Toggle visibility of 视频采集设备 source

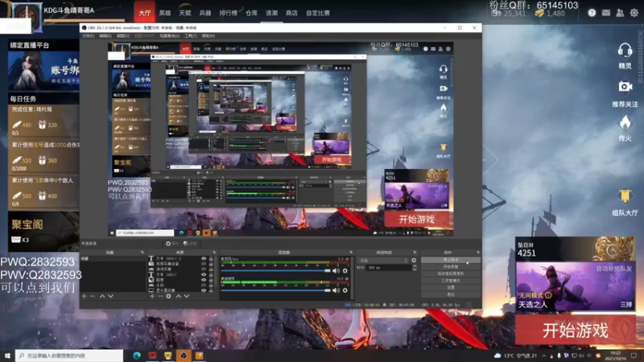(x=204, y=264)
